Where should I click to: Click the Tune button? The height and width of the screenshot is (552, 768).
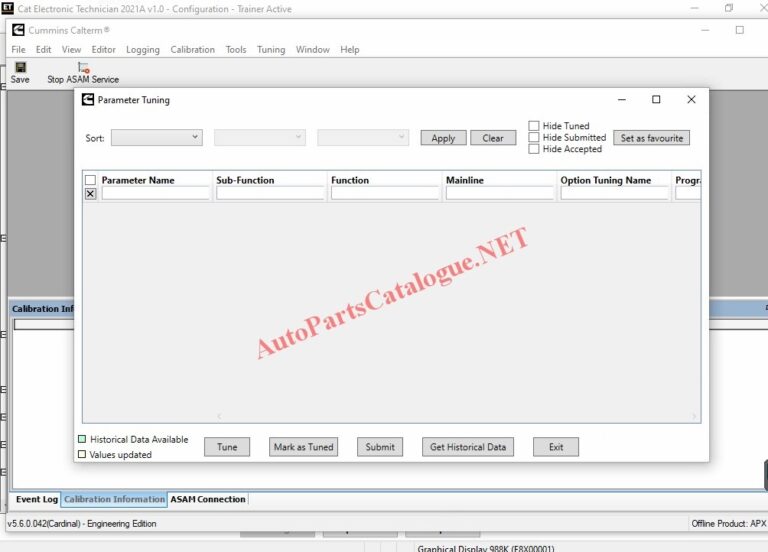pos(227,447)
